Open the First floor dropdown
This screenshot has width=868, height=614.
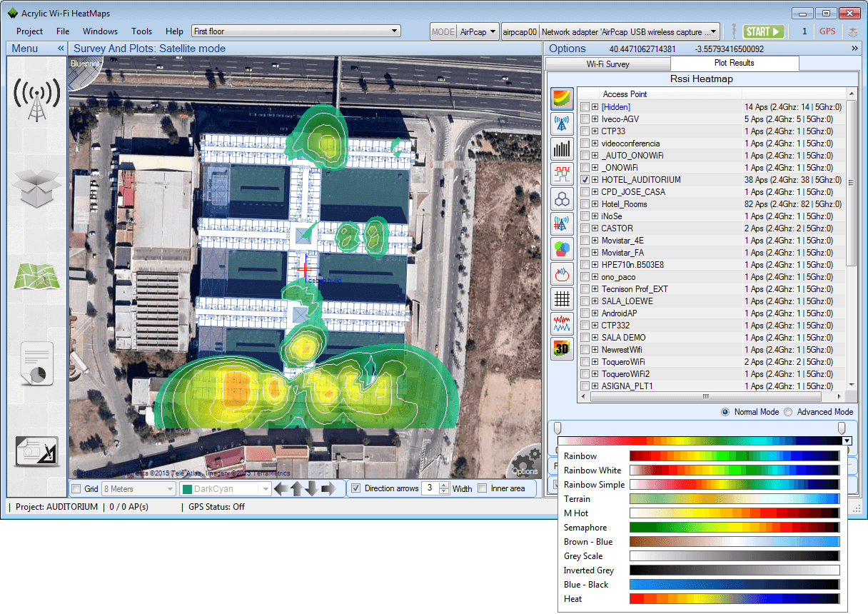pyautogui.click(x=296, y=31)
